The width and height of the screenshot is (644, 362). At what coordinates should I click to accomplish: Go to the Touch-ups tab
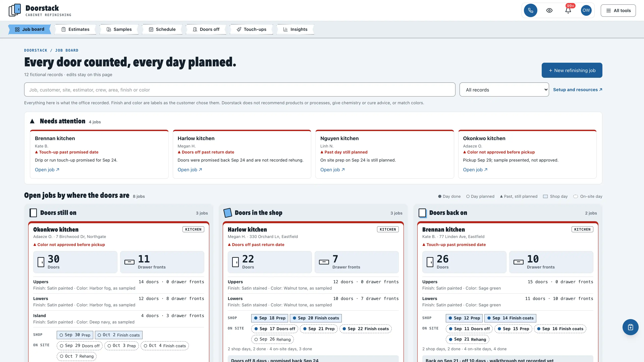pyautogui.click(x=252, y=29)
